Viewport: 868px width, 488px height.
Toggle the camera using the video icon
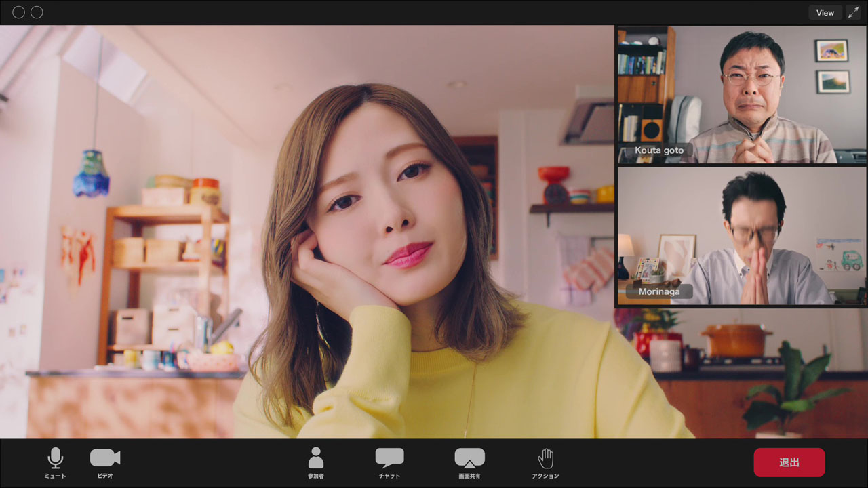[105, 458]
